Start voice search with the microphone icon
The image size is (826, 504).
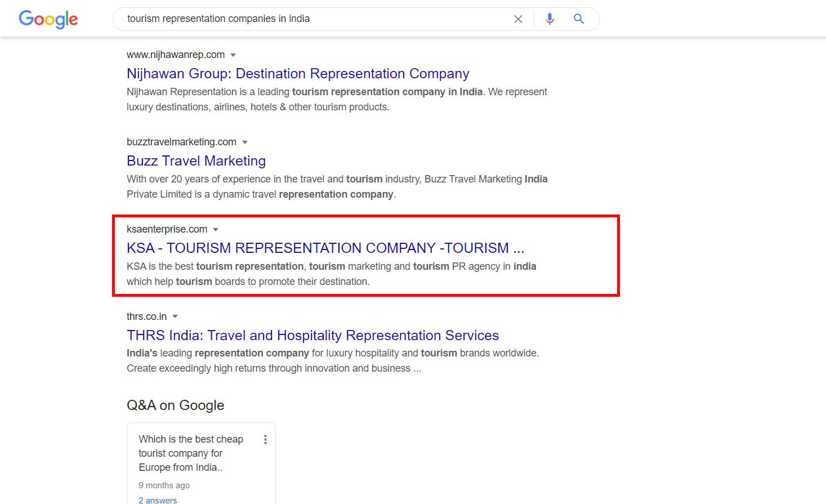click(x=550, y=19)
